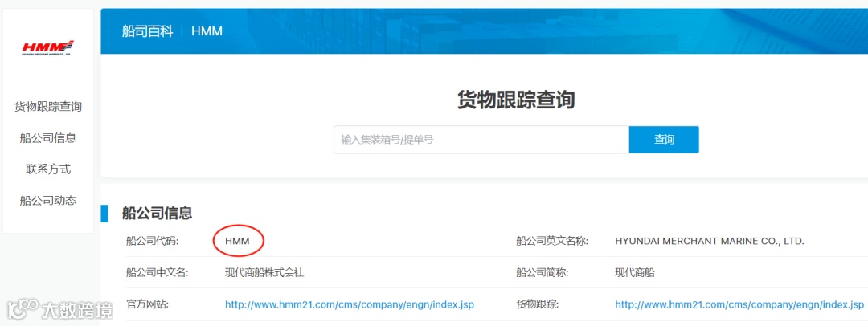The width and height of the screenshot is (868, 326).
Task: Click the HMM company logo
Action: point(47,47)
